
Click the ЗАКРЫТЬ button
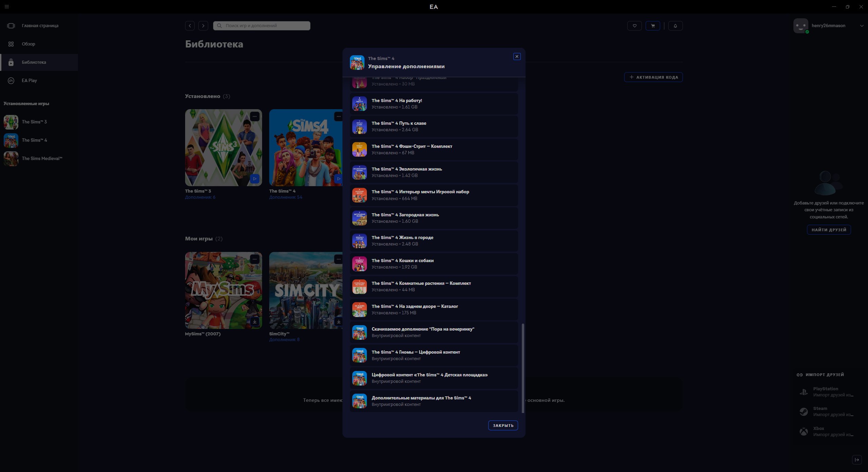(x=503, y=426)
